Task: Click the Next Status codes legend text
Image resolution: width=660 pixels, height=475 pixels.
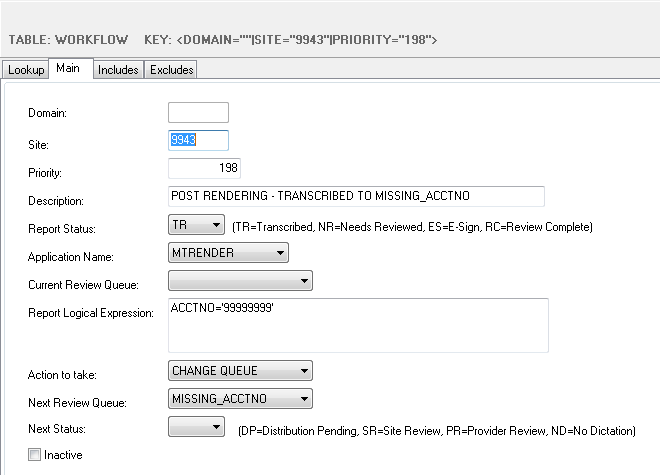Action: coord(437,431)
